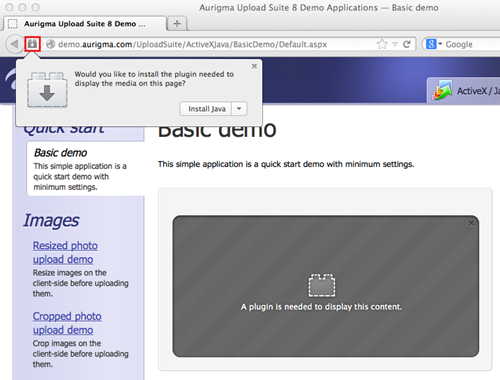Click the plugin download brick icon in popup
Screen dimensions: 500x380
(x=47, y=90)
